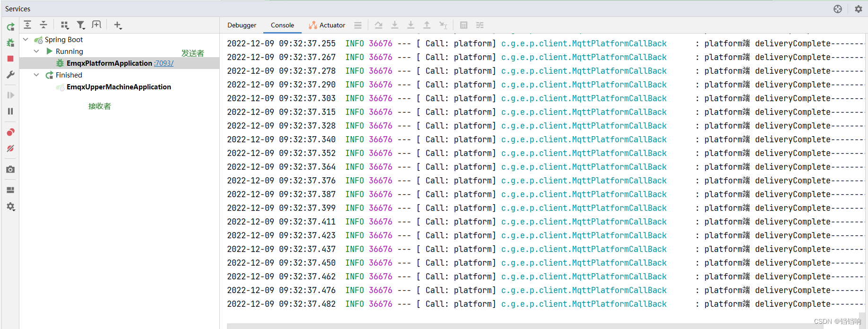The image size is (868, 329).
Task: Open the View Breakpoints red circles icon
Action: 10,132
